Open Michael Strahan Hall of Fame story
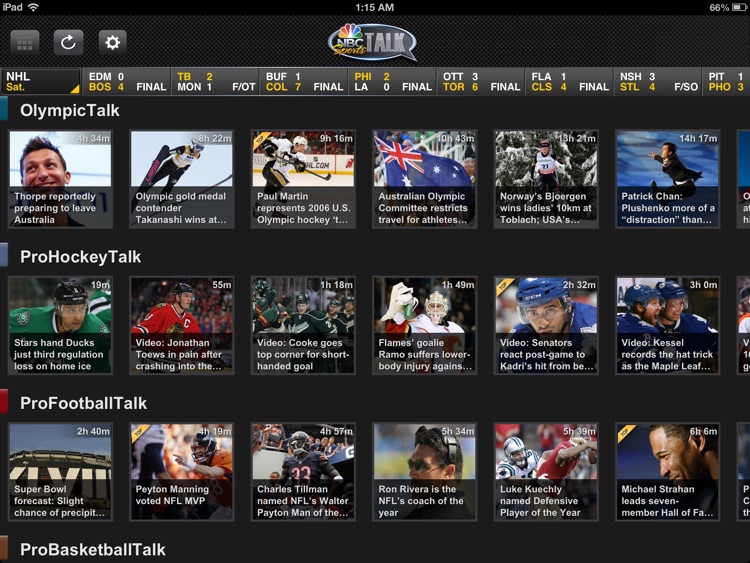Image resolution: width=750 pixels, height=563 pixels. point(668,472)
